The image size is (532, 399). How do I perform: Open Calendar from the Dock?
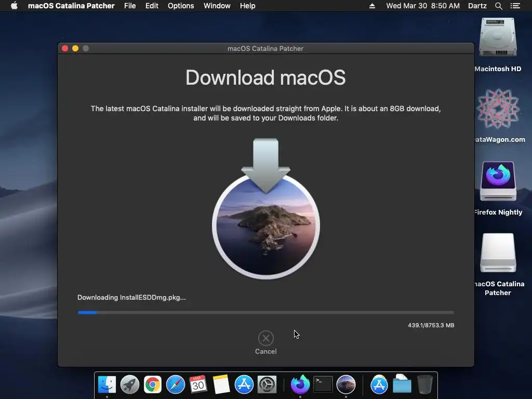198,384
